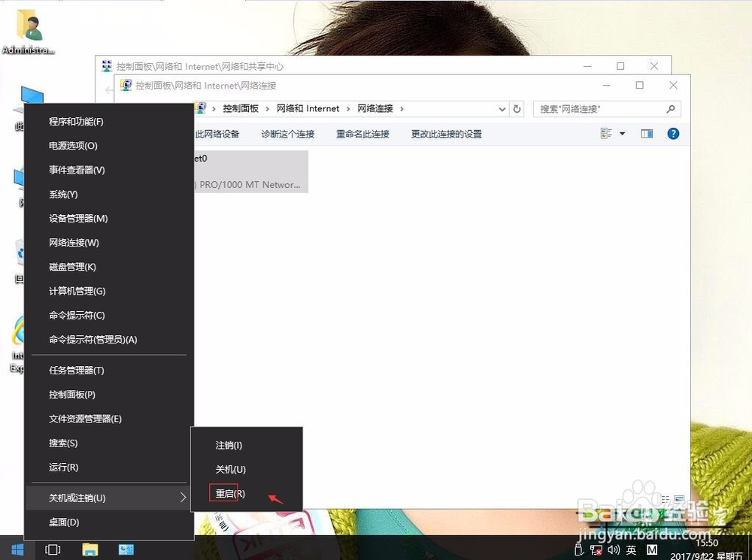Open the volume tray icon
Image resolution: width=752 pixels, height=560 pixels.
614,550
